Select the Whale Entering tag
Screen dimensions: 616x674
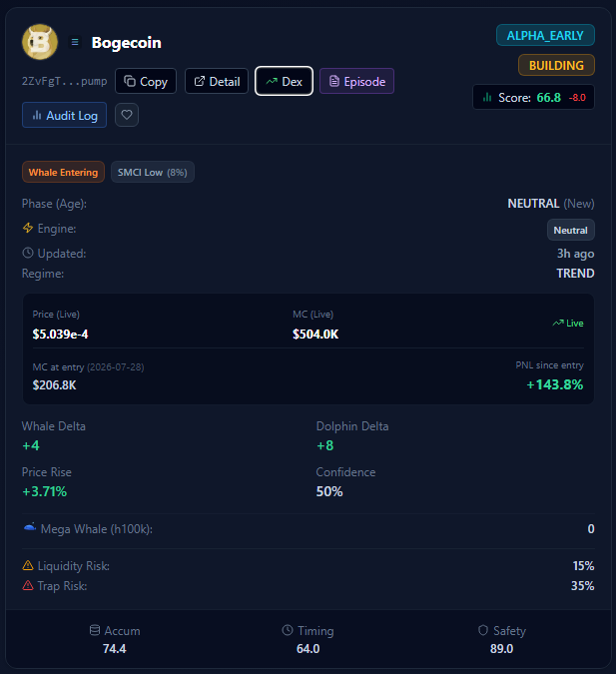63,173
